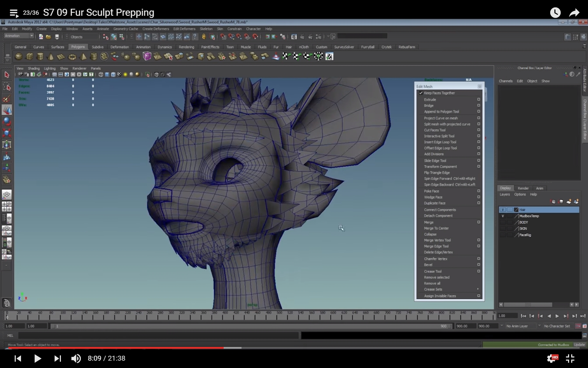Screen dimensions: 588x368
Task: Toggle visibility of the Hair layer
Action: pos(503,210)
